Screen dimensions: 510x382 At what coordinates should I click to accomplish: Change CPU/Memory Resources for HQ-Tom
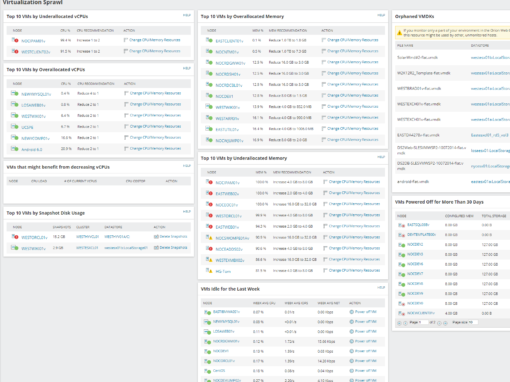[355, 270]
